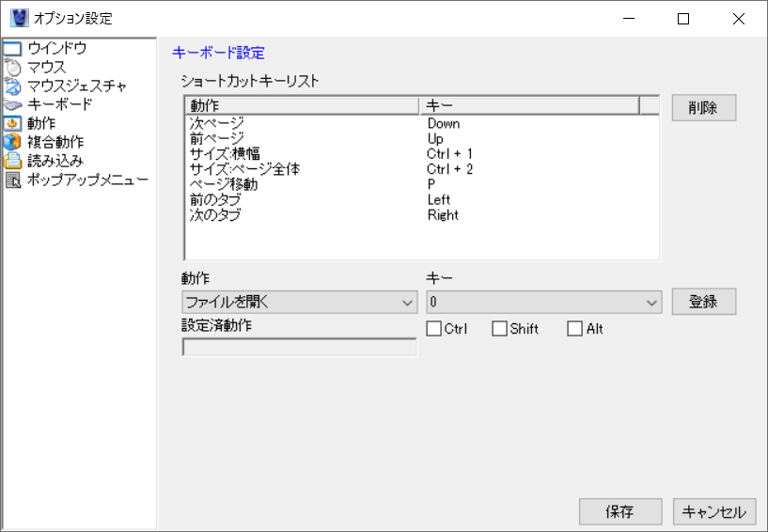Click the マウスジェスチャ gesture icon

tap(13, 86)
